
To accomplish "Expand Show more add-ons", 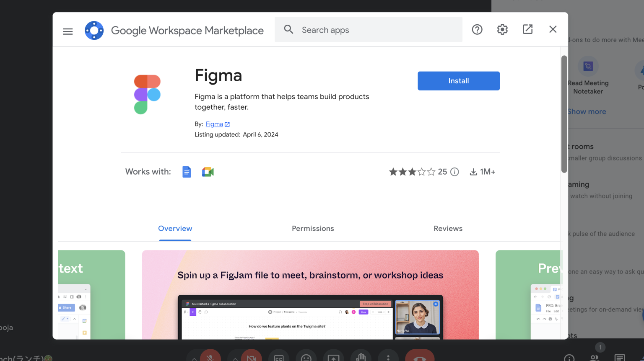I will tap(587, 111).
